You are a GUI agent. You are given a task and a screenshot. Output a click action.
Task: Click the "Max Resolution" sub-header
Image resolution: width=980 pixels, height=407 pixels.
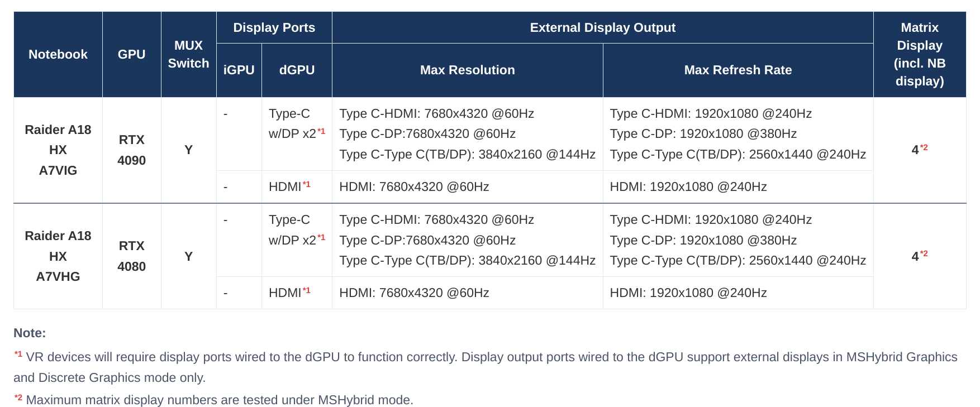(468, 70)
